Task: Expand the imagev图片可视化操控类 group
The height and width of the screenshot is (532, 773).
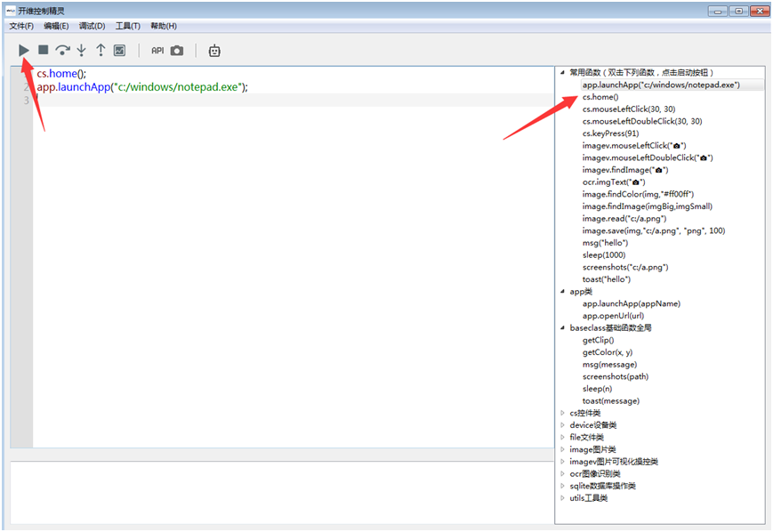Action: click(562, 462)
